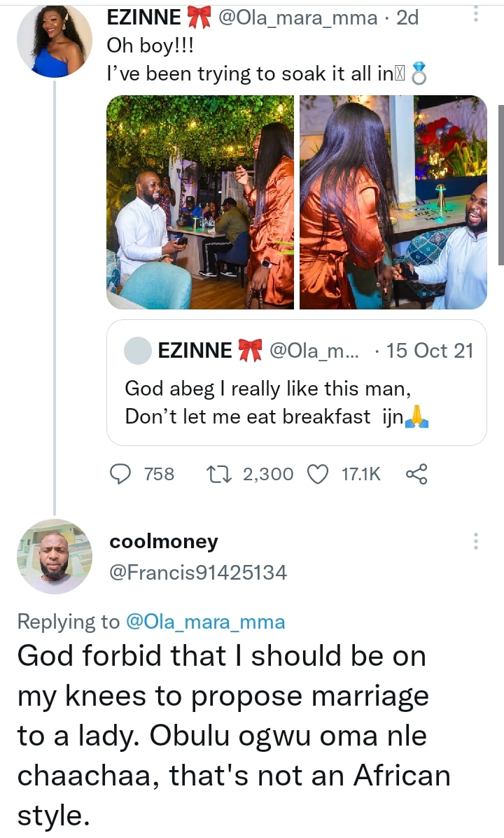This screenshot has height=838, width=504.
Task: View coolmoney's profile avatar
Action: click(x=55, y=557)
